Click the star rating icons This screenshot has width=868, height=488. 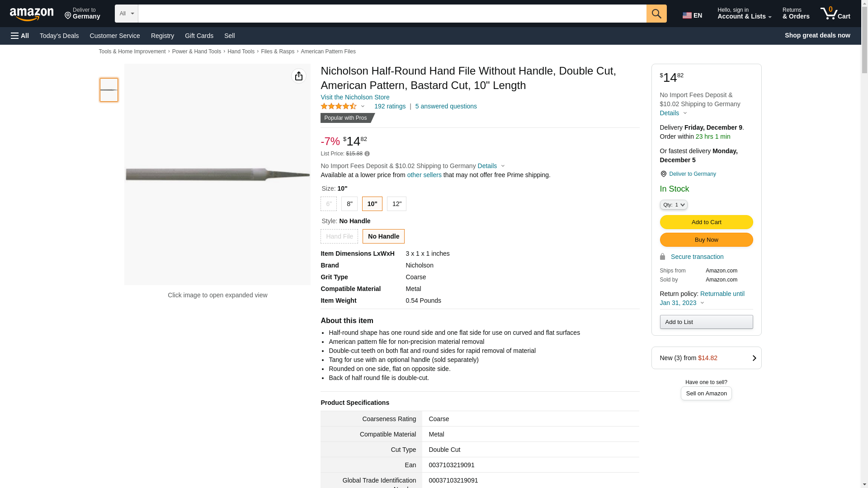point(339,107)
